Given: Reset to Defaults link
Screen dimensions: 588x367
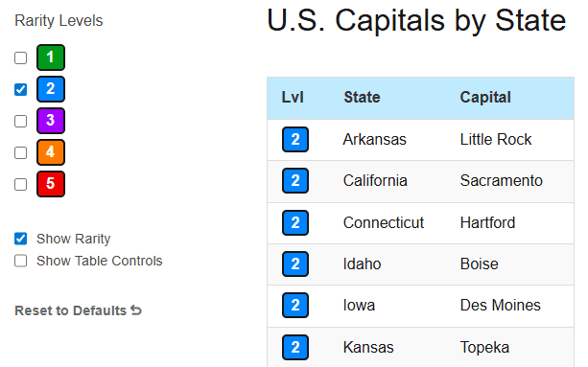Looking at the screenshot, I should 78,310.
